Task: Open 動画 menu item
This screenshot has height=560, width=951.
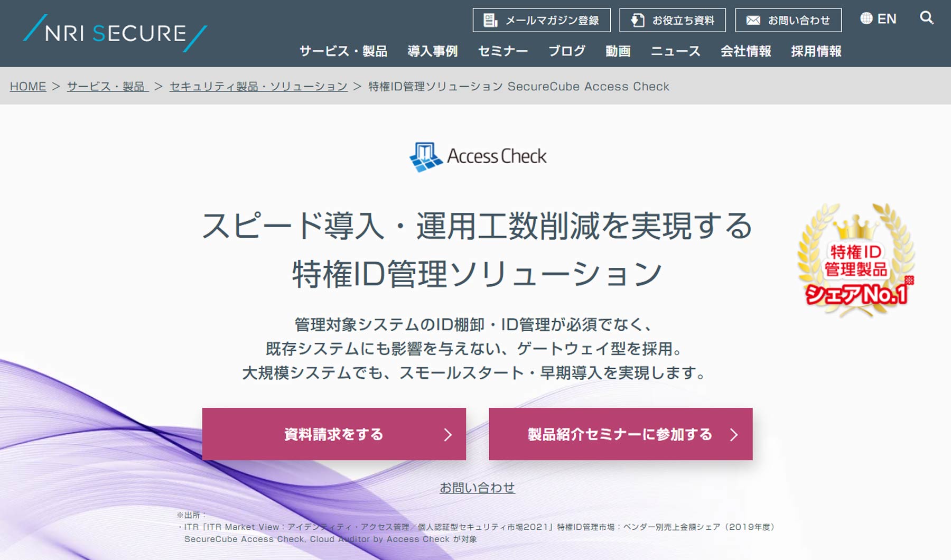Action: tap(618, 51)
